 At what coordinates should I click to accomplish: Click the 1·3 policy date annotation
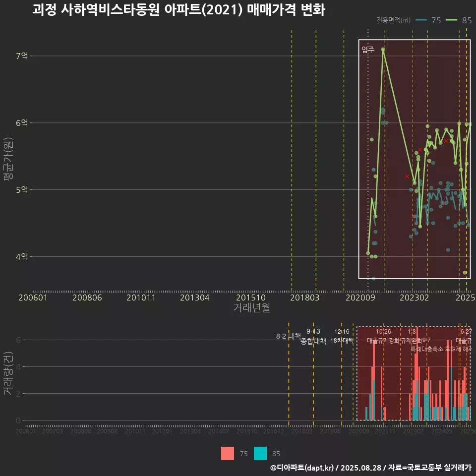(412, 332)
